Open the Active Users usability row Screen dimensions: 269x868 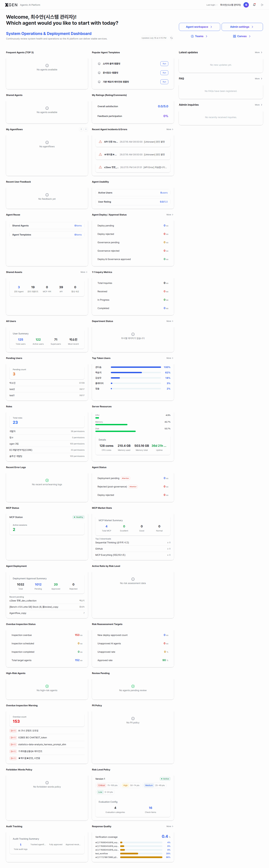point(133,193)
